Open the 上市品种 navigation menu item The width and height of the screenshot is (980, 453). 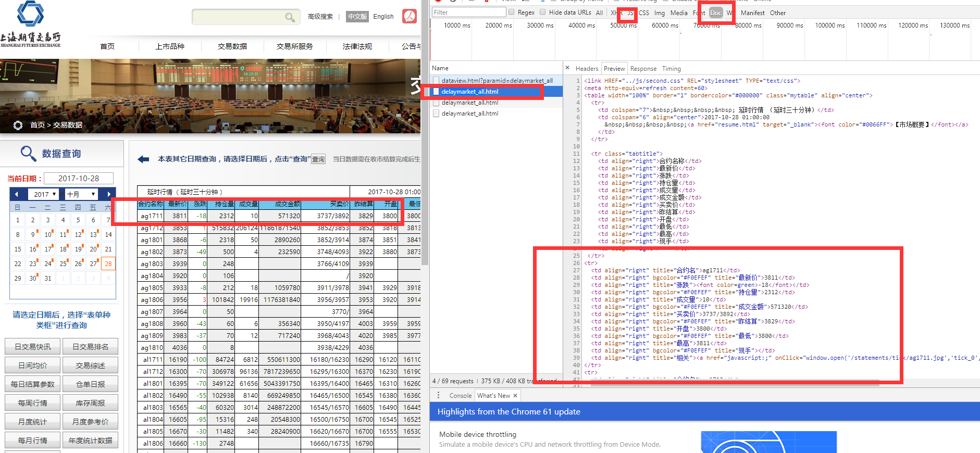(x=170, y=46)
